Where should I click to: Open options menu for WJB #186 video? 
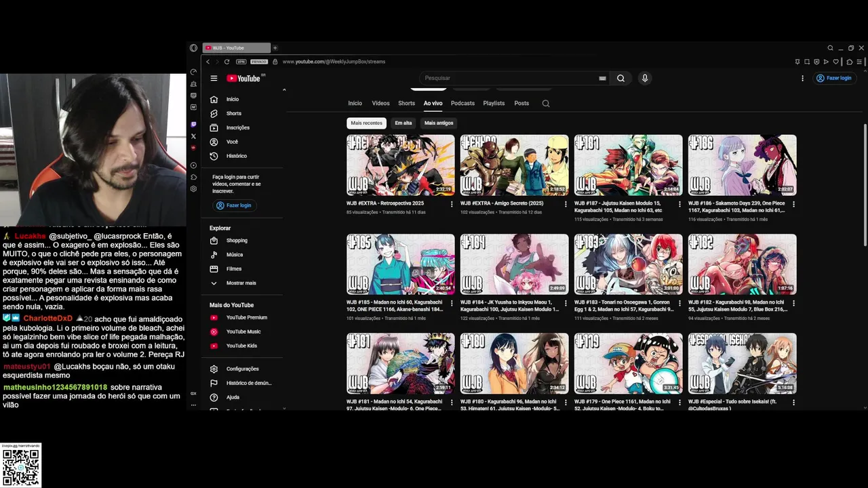794,204
